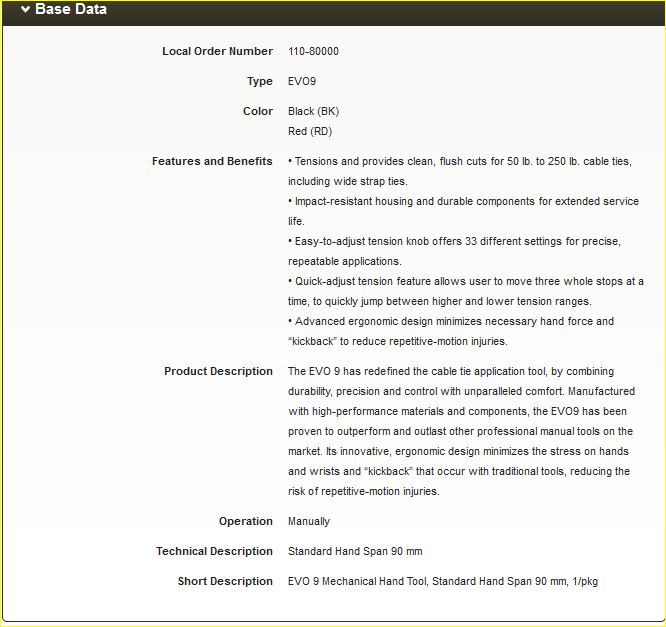The image size is (666, 627).
Task: Select the advanced ergonomic design bullet
Action: (452, 331)
